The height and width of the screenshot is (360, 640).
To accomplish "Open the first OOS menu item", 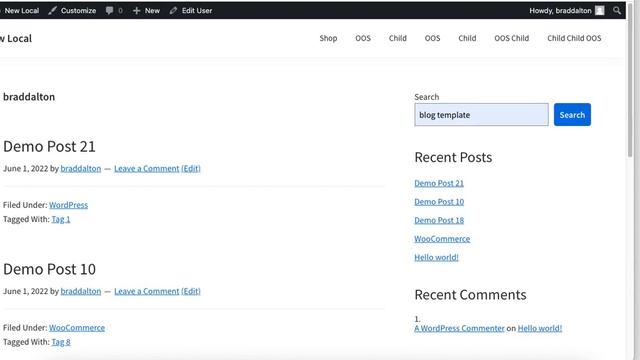I will click(363, 38).
